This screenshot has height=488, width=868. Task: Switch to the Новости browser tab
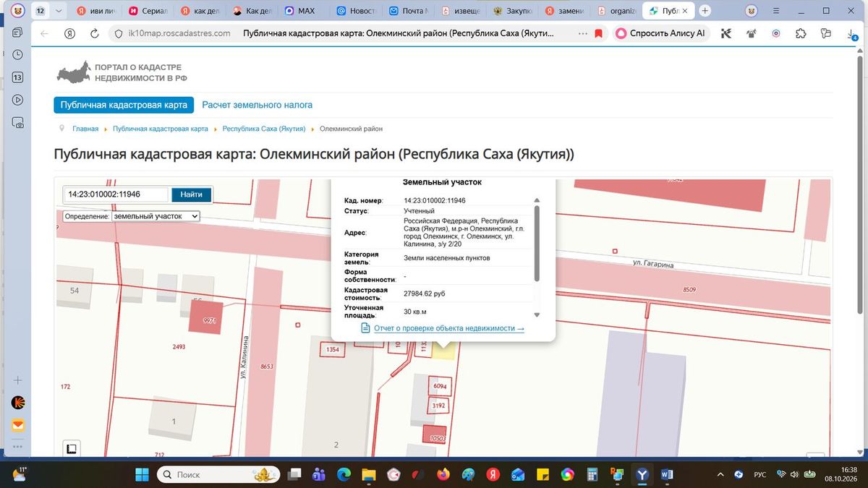[356, 11]
